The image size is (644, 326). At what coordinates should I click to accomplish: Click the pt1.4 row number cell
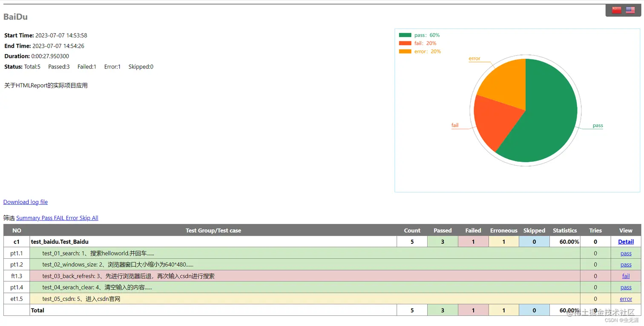[17, 287]
